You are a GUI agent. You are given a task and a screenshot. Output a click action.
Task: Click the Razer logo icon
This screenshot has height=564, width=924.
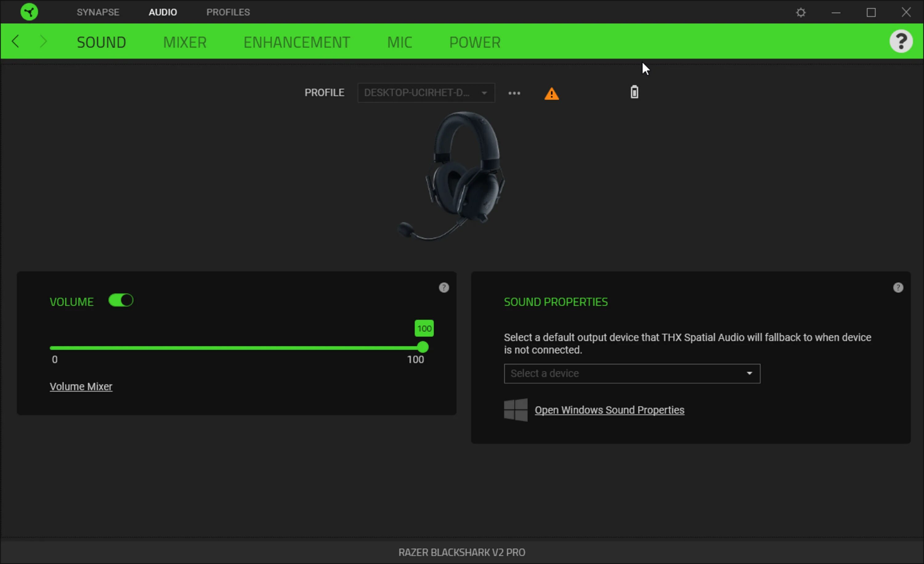click(29, 12)
